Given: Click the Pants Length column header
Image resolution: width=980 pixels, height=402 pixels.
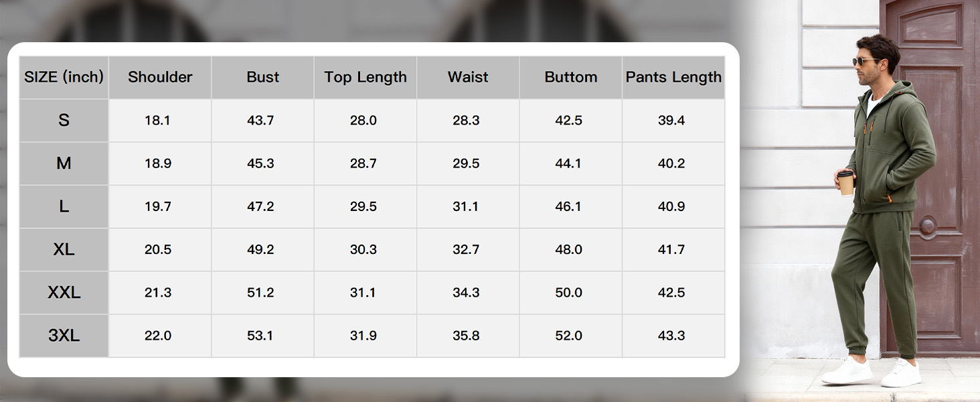Looking at the screenshot, I should tap(673, 78).
